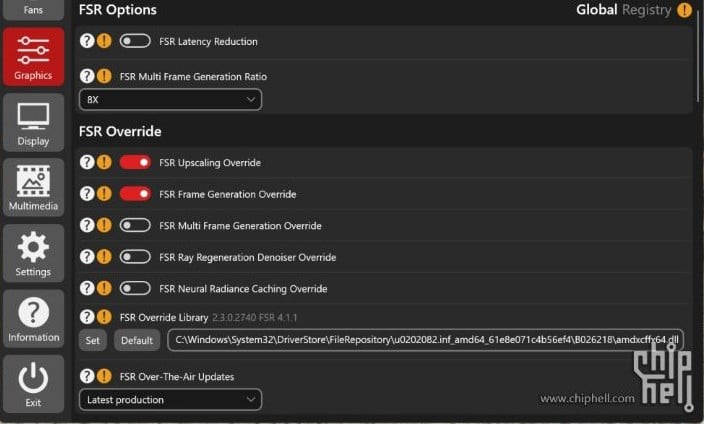
Task: Click help icon for Ray Regeneration Denoiser Override
Action: (87, 256)
